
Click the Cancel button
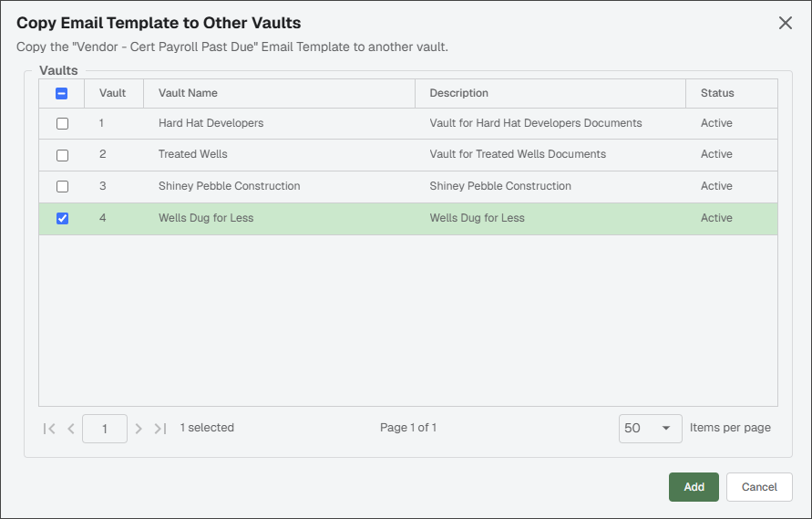[759, 487]
